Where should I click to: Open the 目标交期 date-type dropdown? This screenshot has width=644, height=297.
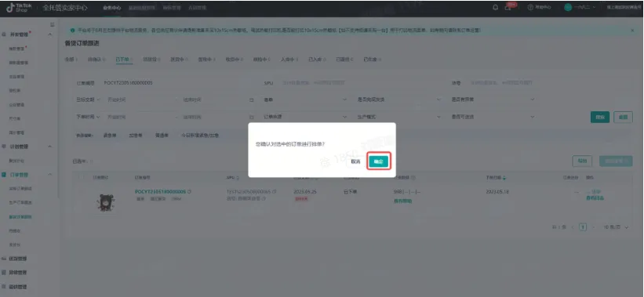coord(88,100)
